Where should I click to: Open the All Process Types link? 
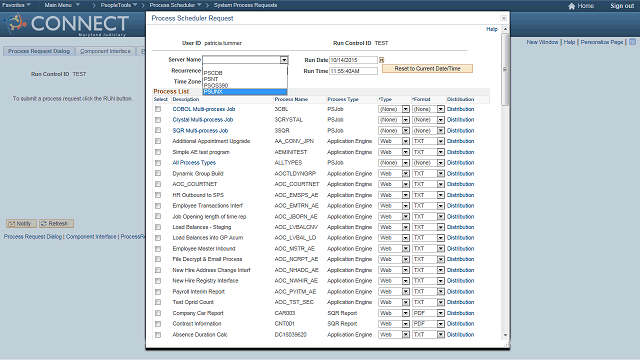(x=194, y=162)
